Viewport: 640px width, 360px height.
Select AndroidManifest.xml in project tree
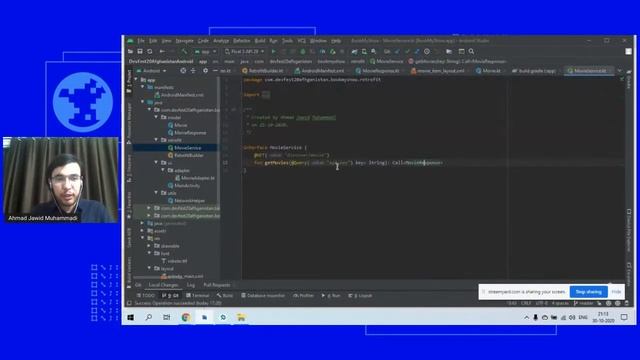(x=180, y=95)
